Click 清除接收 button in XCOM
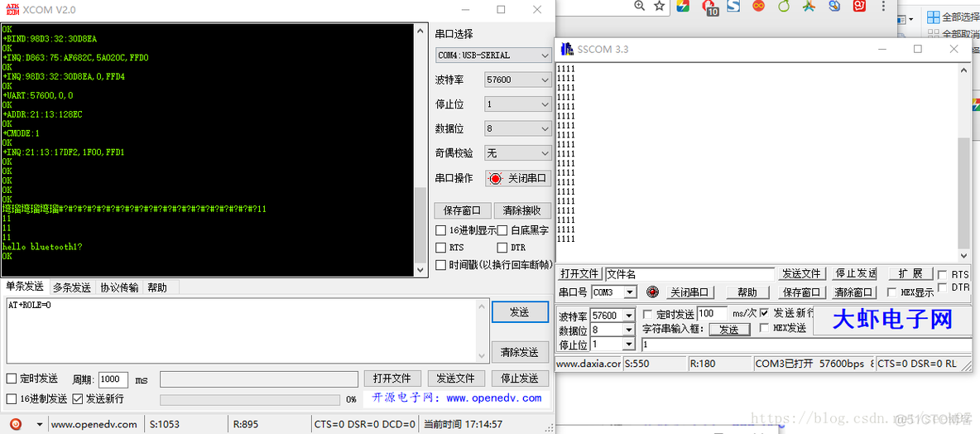The width and height of the screenshot is (980, 434). click(521, 210)
